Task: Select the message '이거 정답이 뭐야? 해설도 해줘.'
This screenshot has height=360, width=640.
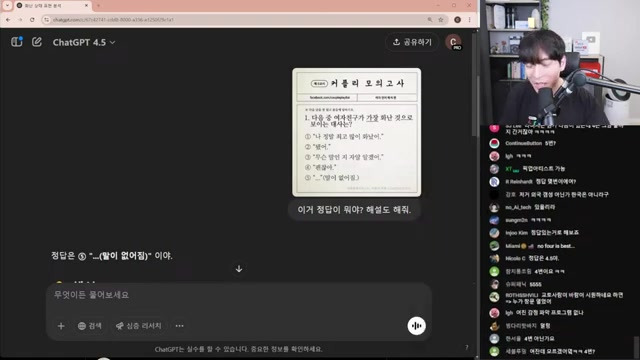Action: [x=354, y=210]
